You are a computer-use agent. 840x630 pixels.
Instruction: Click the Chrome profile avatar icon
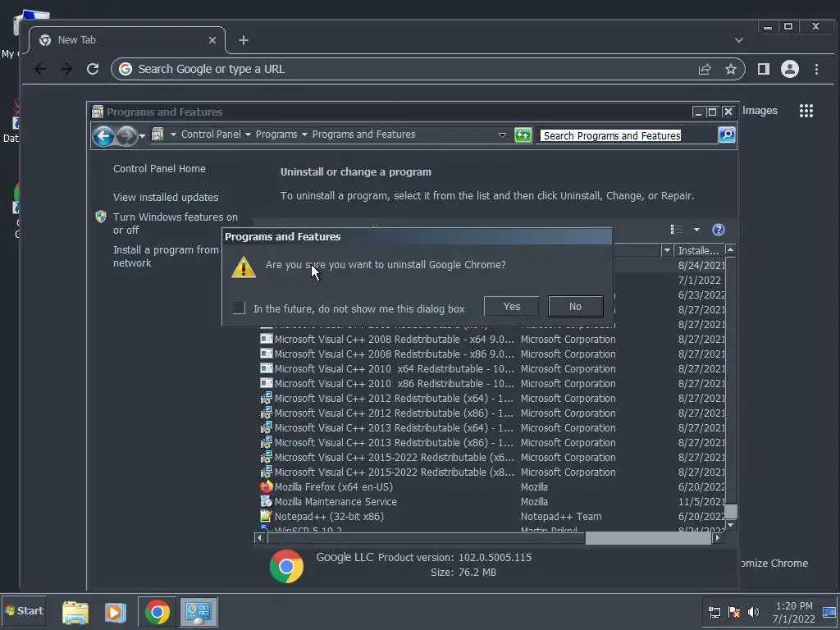(x=790, y=69)
